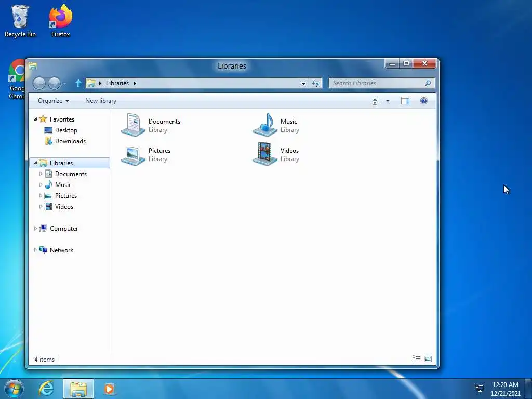This screenshot has width=532, height=399.
Task: Open the Recycle Bin desktop icon
Action: (20, 21)
